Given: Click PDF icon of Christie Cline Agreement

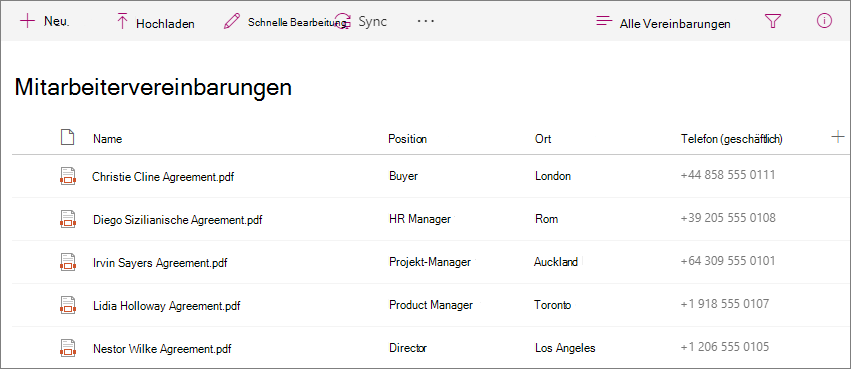Looking at the screenshot, I should point(67,176).
